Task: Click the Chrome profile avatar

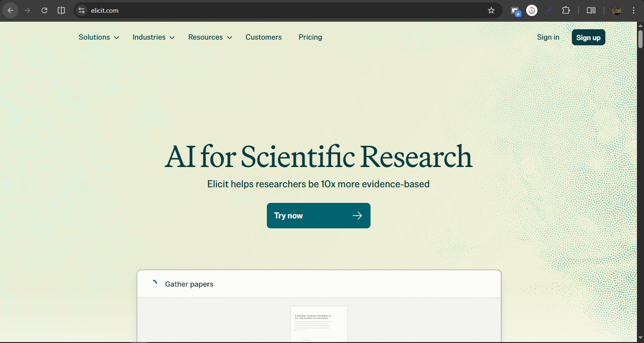Action: point(616,10)
